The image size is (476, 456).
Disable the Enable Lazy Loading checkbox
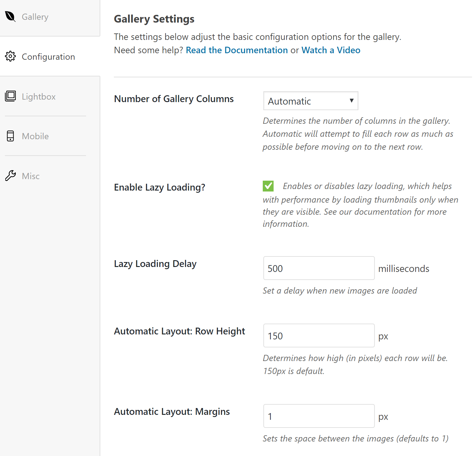click(268, 186)
